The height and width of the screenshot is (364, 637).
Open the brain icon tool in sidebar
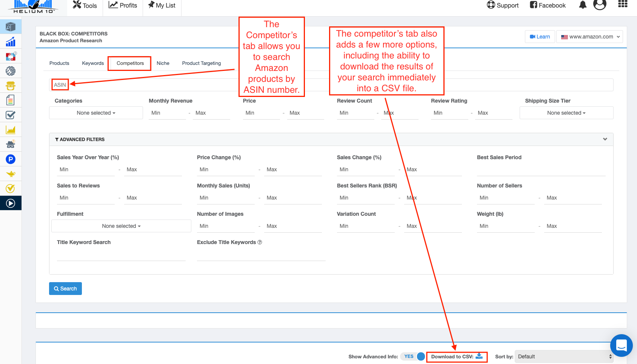coord(11,71)
